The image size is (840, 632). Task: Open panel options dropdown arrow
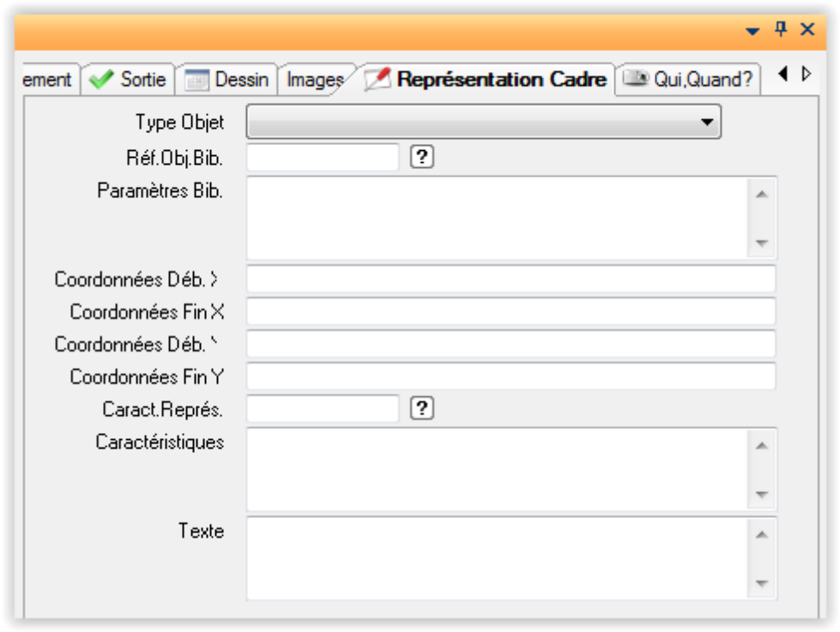(x=752, y=31)
